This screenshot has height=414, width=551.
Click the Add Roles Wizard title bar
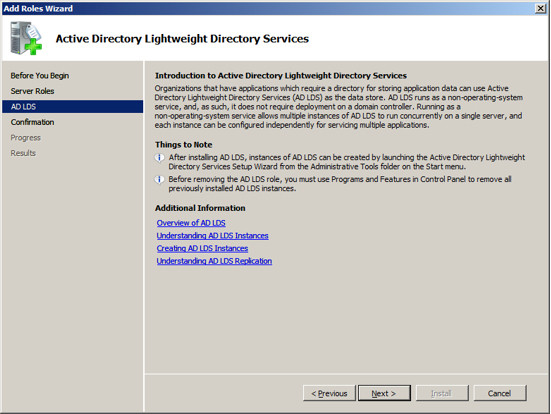click(267, 8)
